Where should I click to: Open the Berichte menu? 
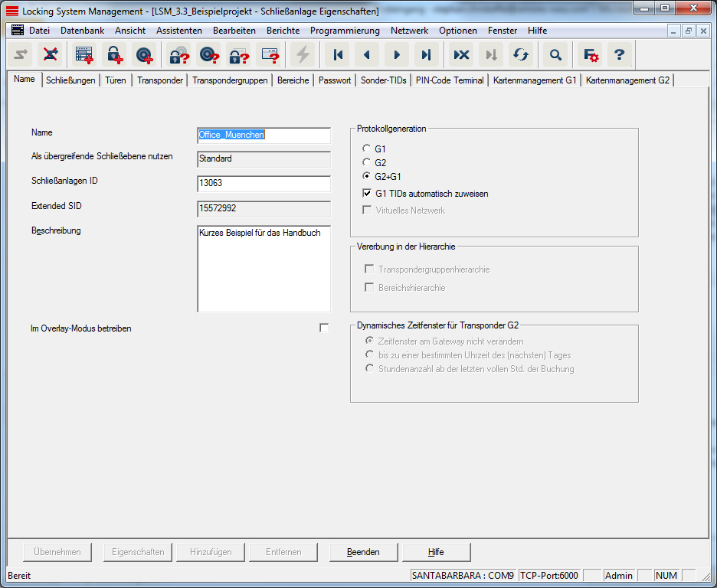[283, 31]
